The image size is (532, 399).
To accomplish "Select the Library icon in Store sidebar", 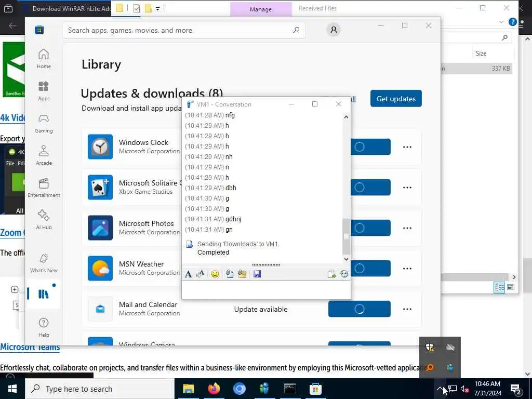I will click(44, 294).
